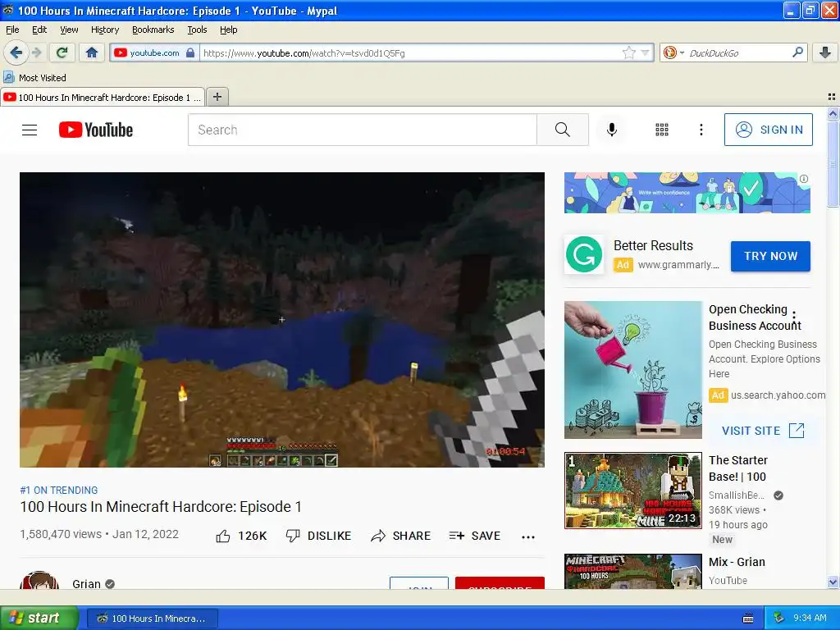Open the Downloads arrow icon
Screen dimensions: 840x630
coord(825,52)
